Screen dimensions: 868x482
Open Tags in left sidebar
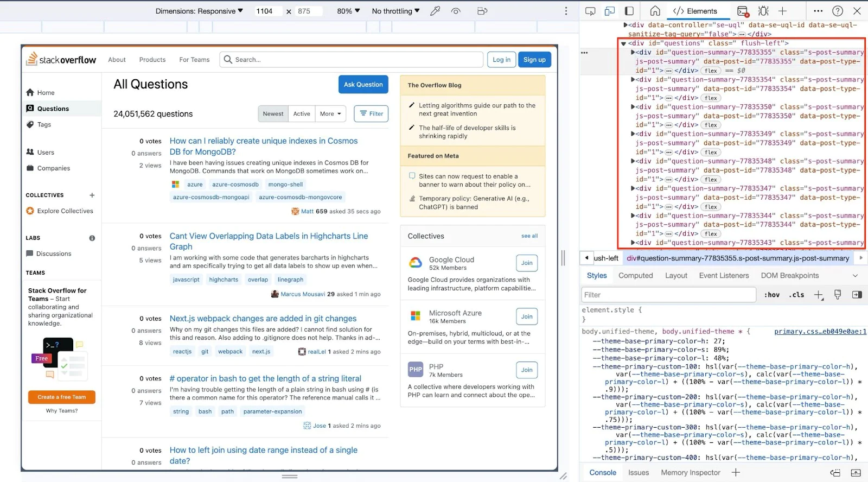click(44, 124)
